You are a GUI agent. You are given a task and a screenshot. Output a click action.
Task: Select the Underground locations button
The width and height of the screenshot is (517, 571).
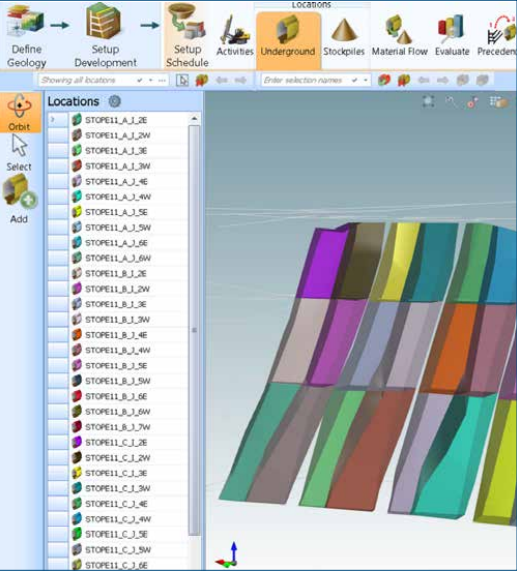[288, 39]
